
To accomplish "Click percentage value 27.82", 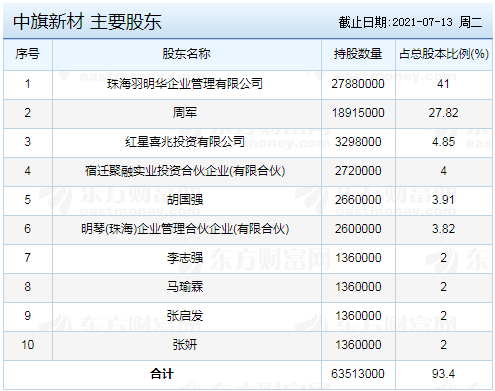I will tap(443, 113).
